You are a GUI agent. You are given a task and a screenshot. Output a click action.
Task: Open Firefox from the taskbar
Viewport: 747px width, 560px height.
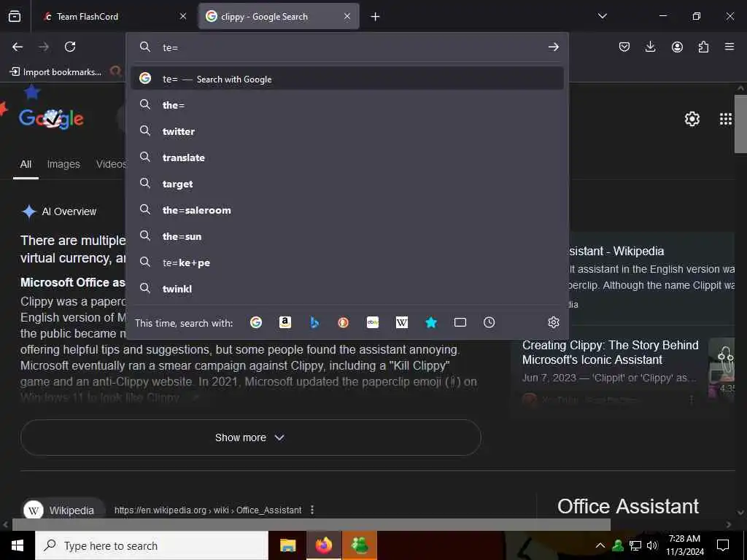tap(324, 545)
